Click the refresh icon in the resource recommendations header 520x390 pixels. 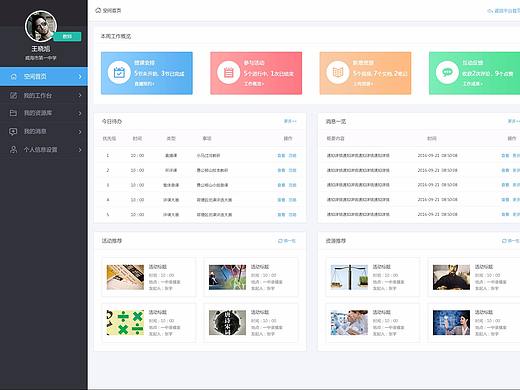coord(504,241)
